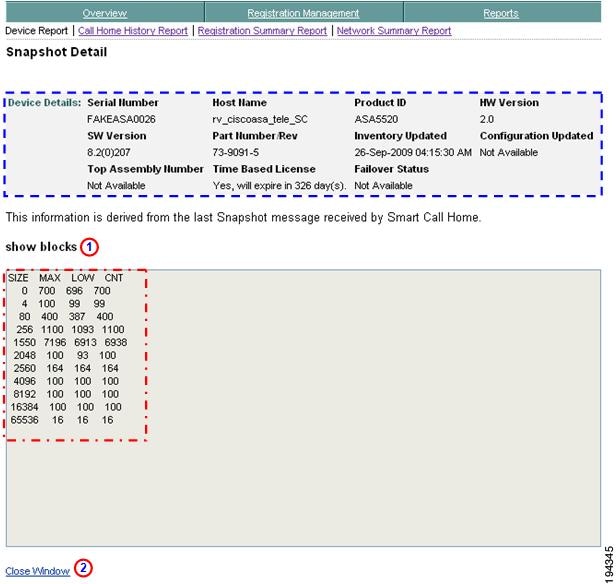This screenshot has width=616, height=584.
Task: Click the circled number 2 callout
Action: 83,568
